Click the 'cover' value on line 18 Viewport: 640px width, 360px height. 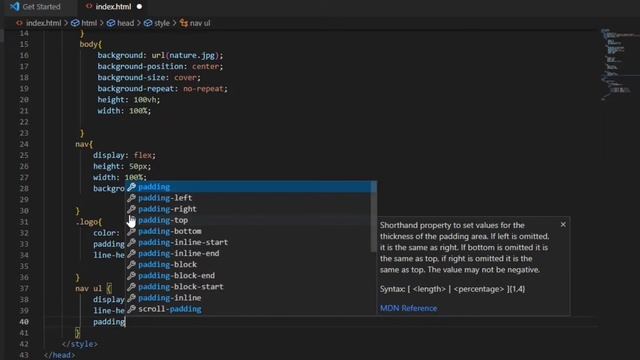point(185,78)
